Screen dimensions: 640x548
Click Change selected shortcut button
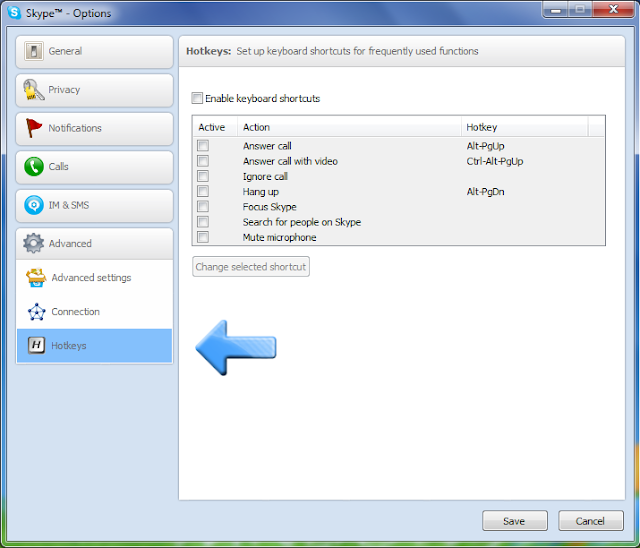point(251,266)
